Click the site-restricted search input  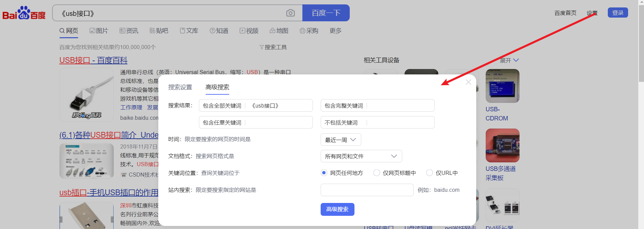click(367, 190)
